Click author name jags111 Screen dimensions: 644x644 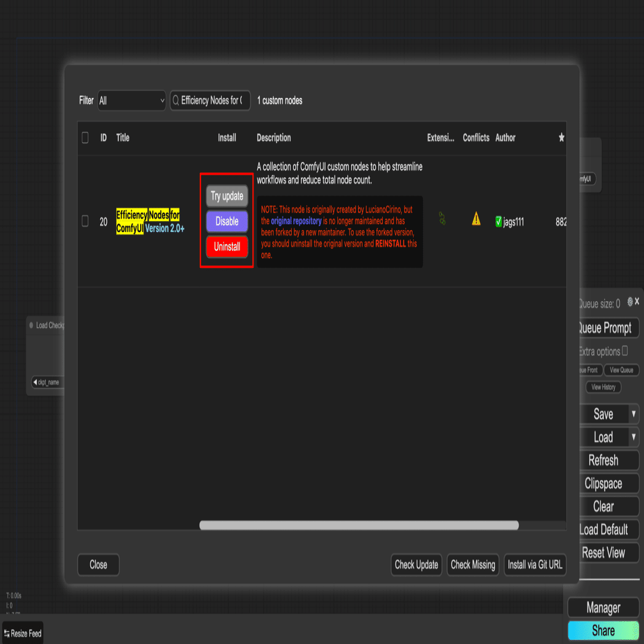(513, 222)
